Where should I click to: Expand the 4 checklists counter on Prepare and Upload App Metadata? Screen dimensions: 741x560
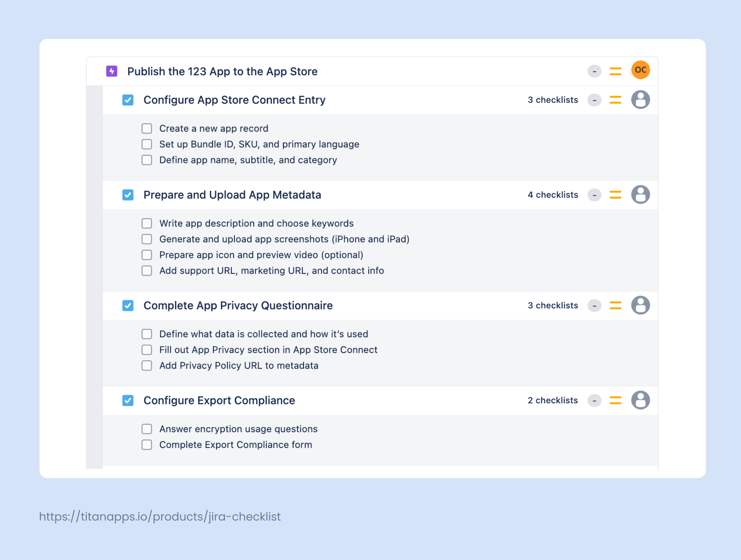point(553,195)
